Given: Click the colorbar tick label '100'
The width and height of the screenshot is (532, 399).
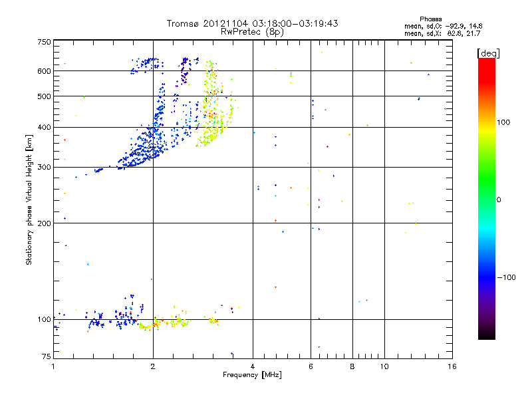Looking at the screenshot, I should point(503,122).
